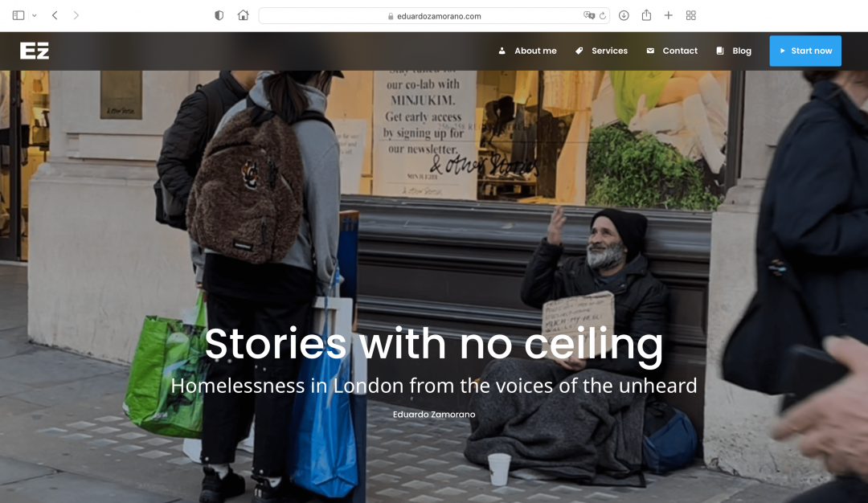Show tab overview grid icon

(x=691, y=15)
